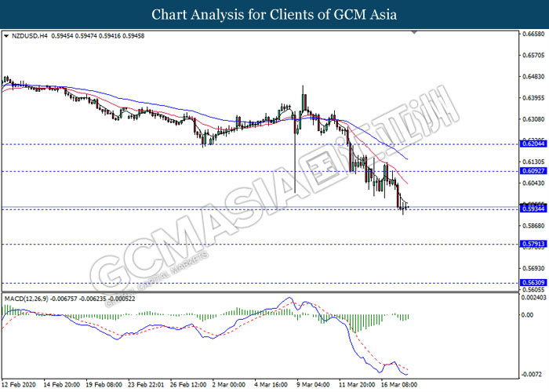Click the 9 Mar 04:00 time axis label

coord(314,385)
